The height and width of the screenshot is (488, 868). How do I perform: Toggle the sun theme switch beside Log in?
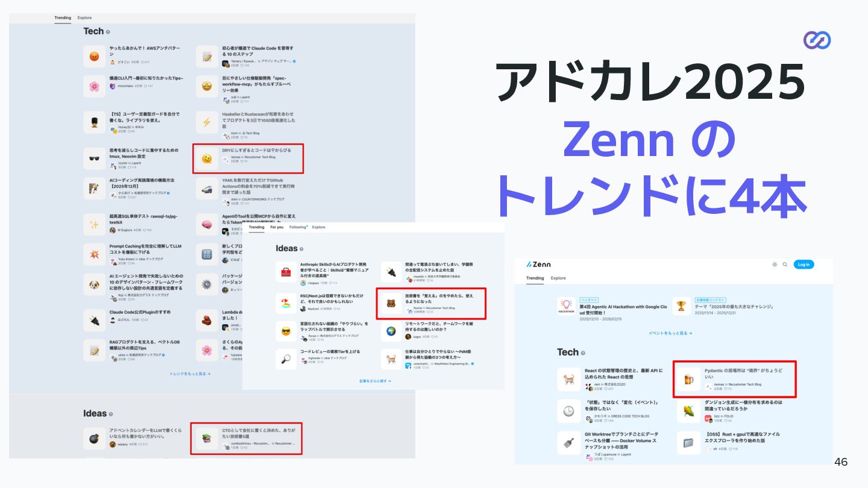pyautogui.click(x=775, y=264)
